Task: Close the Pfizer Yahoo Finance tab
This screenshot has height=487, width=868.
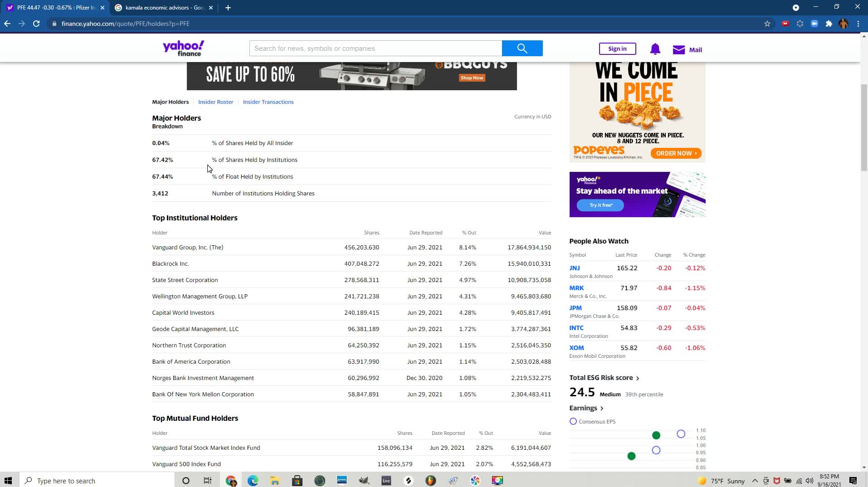Action: pyautogui.click(x=102, y=8)
